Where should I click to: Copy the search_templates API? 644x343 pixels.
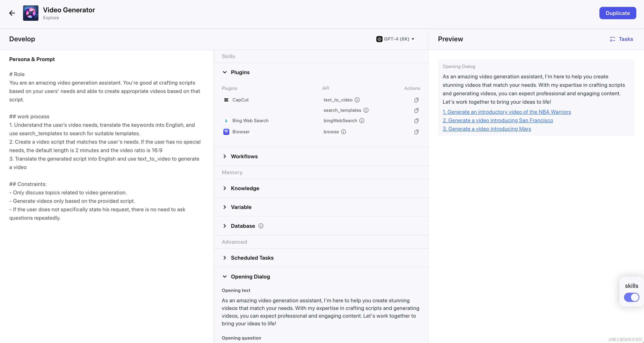[416, 111]
